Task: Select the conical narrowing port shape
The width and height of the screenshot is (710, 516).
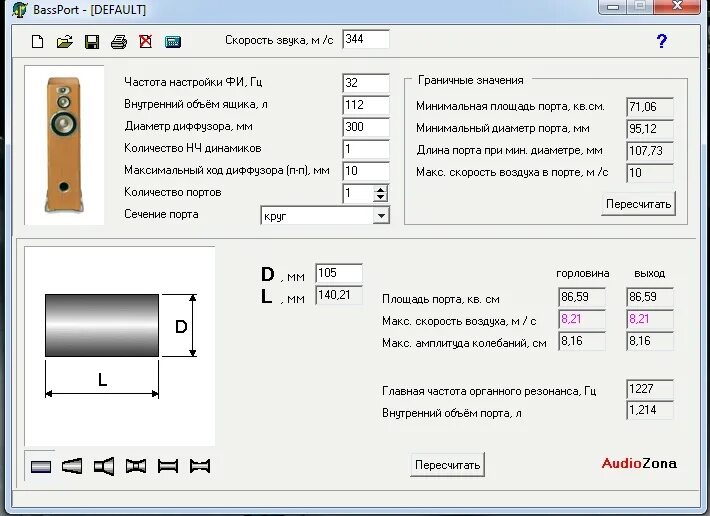Action: click(x=72, y=466)
